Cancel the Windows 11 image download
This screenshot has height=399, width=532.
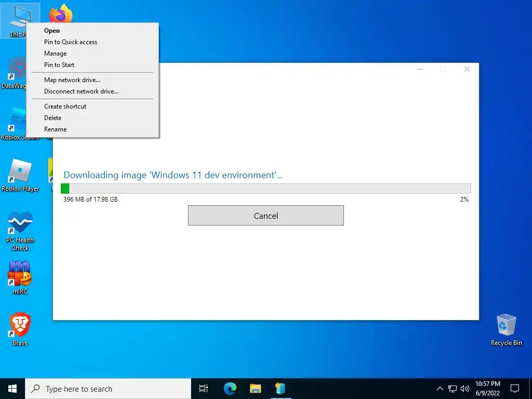pyautogui.click(x=266, y=216)
